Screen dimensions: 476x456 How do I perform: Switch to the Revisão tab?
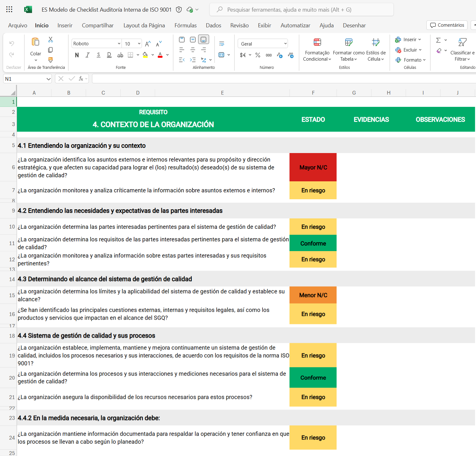(x=240, y=25)
